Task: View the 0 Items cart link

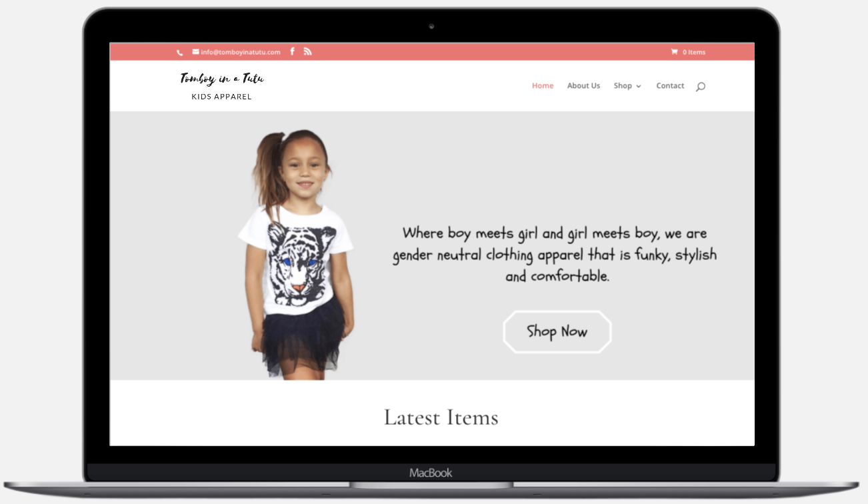Action: 693,52
